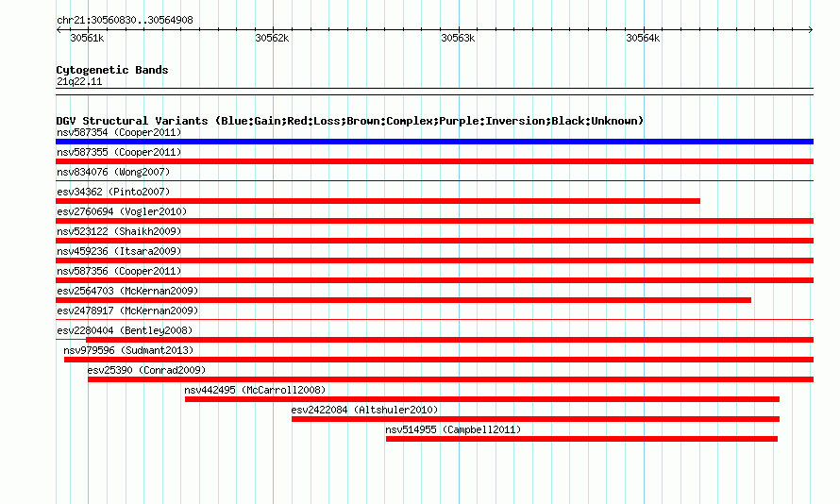The height and width of the screenshot is (504, 840).
Task: Click the DGV Structural Variants track title
Action: pos(350,121)
